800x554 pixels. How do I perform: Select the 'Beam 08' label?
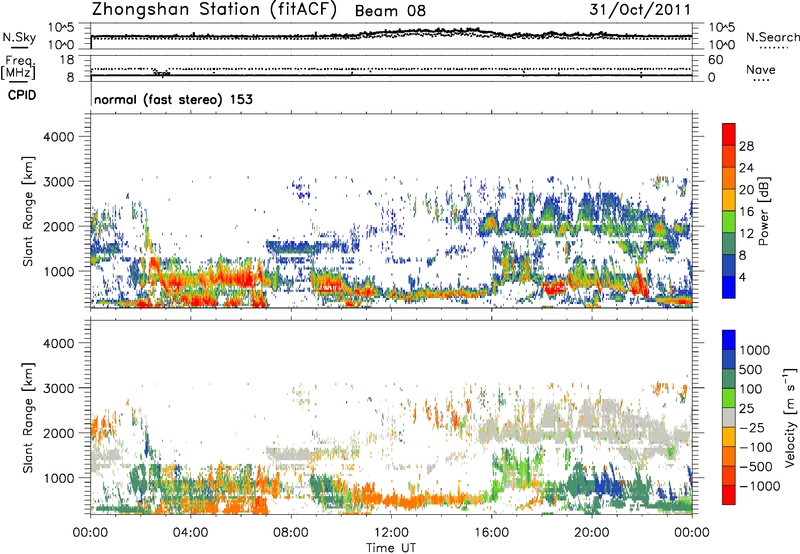click(x=390, y=11)
